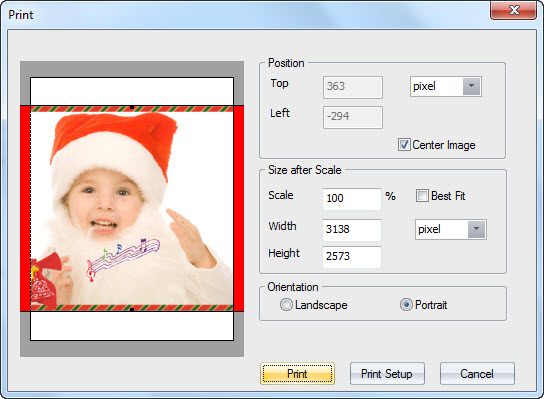This screenshot has height=399, width=544.
Task: Click the top center handle of preview image
Action: pos(132,108)
